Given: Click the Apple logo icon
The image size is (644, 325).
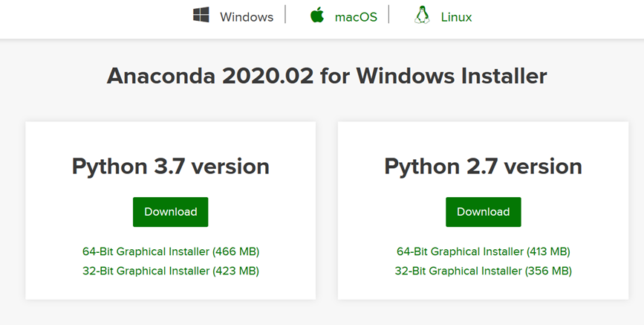Looking at the screenshot, I should tap(317, 16).
